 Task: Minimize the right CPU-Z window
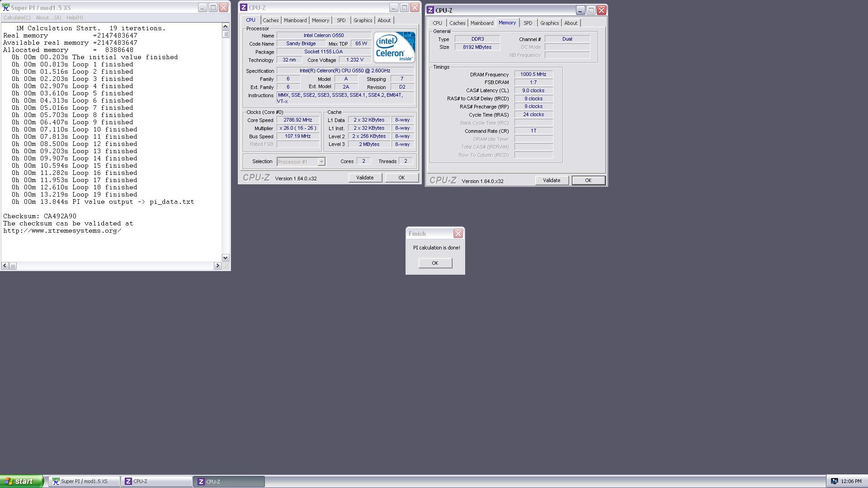coord(580,10)
